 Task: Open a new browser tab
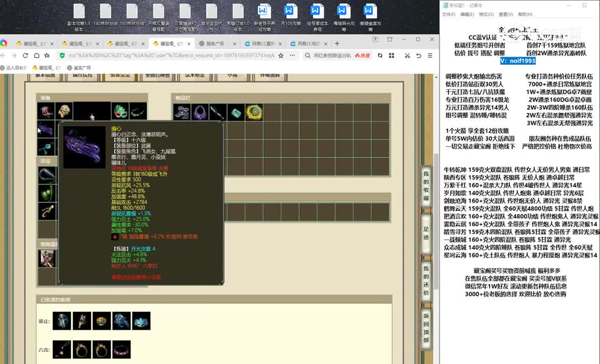337,43
